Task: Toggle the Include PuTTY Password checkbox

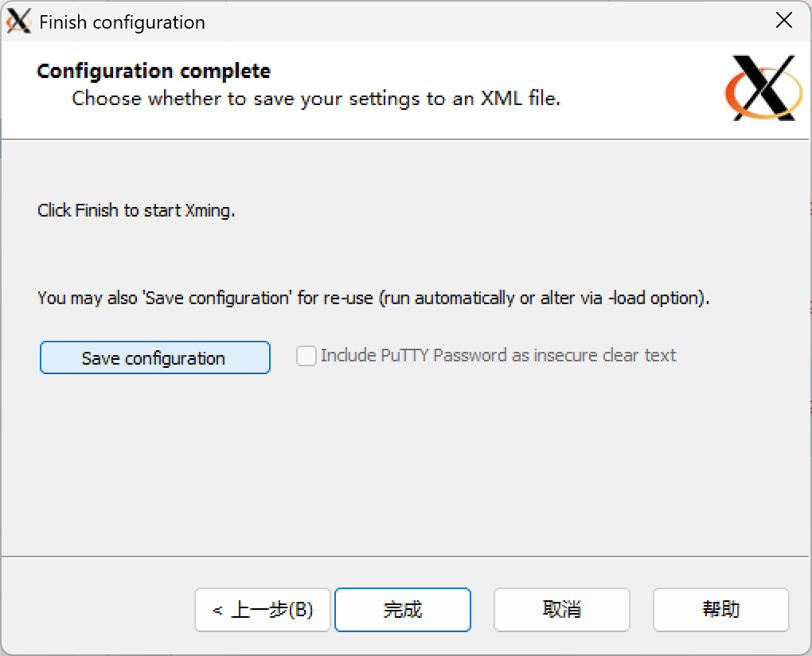Action: tap(306, 356)
